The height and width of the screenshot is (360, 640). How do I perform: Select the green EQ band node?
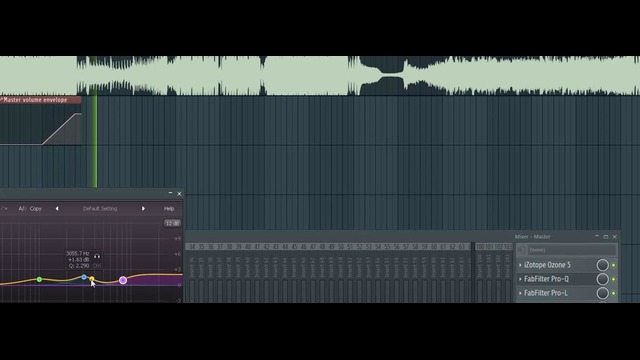(39, 279)
